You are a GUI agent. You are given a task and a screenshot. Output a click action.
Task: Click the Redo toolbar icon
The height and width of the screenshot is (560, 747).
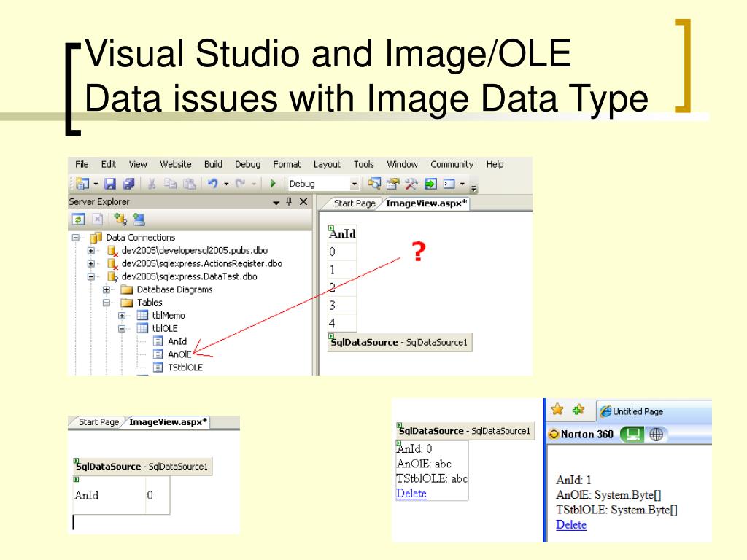[x=241, y=184]
